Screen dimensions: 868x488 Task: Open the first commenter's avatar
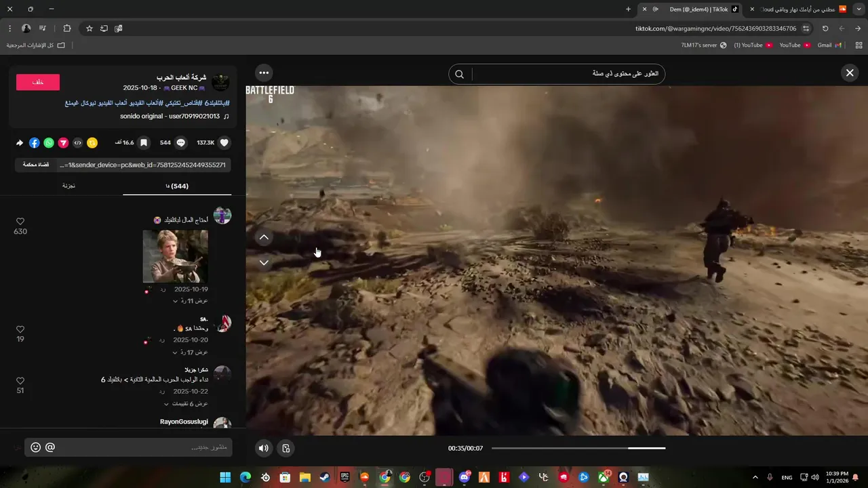(222, 216)
